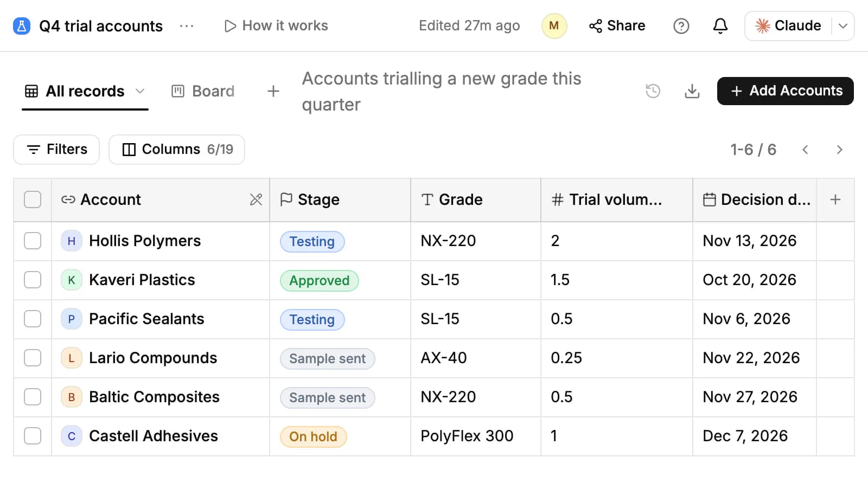The image size is (868, 477).
Task: Select the Hollis Polymers row checkbox
Action: click(x=33, y=241)
